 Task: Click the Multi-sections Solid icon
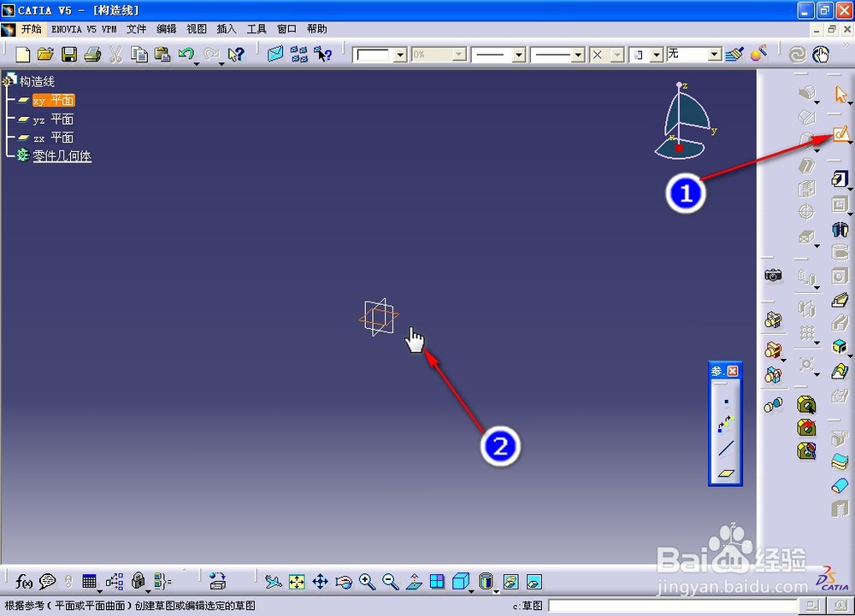click(840, 372)
